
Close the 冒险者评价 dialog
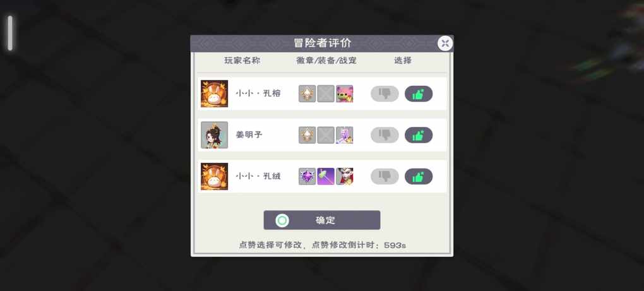point(445,43)
